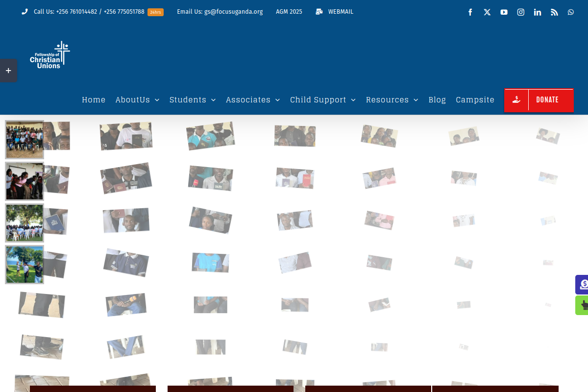Open the WEBMAIL link

pos(341,12)
